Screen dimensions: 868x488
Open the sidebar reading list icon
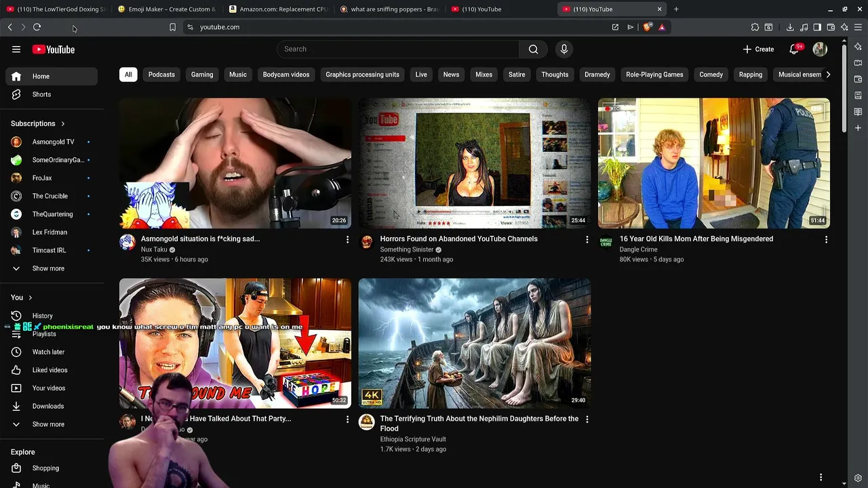pyautogui.click(x=858, y=112)
